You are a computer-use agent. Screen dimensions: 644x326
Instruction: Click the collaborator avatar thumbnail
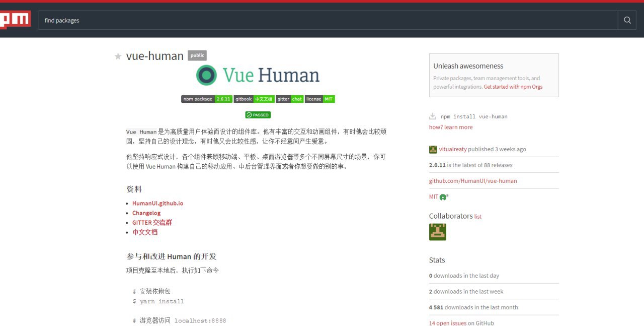pyautogui.click(x=438, y=232)
